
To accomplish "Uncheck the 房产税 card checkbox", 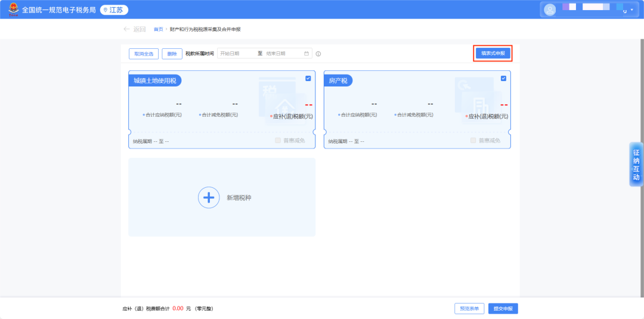I will coord(503,79).
